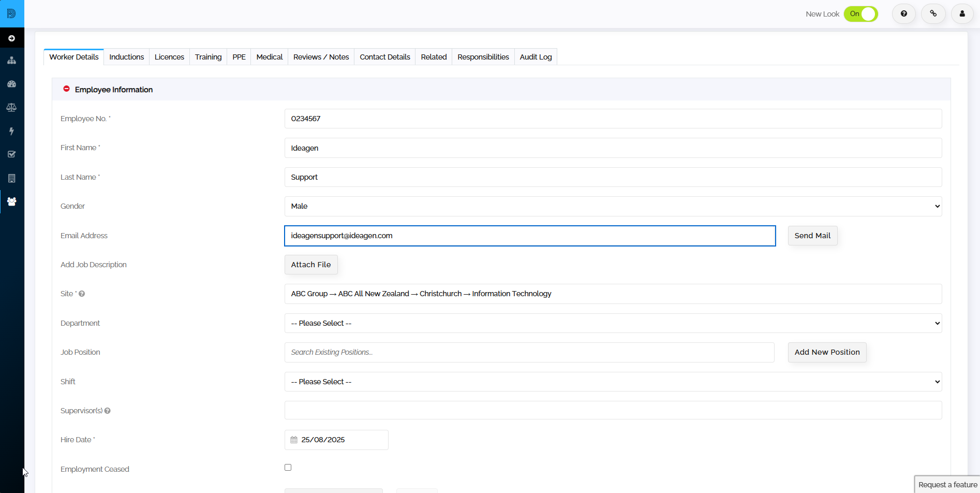Click the user profile icon top right
Image resolution: width=980 pixels, height=493 pixels.
[962, 14]
